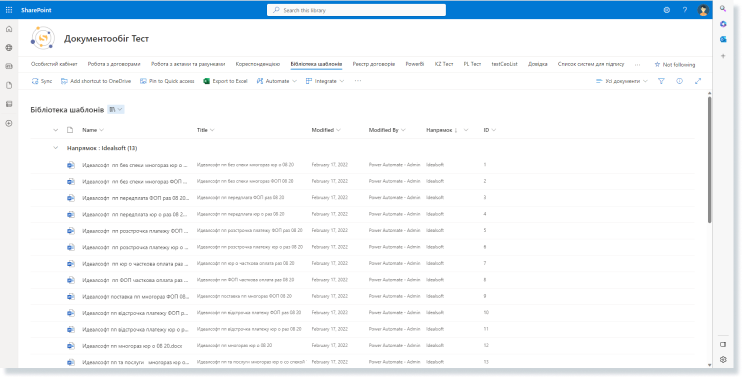Open the Робота з договорами tab
The height and width of the screenshot is (378, 743).
[114, 64]
